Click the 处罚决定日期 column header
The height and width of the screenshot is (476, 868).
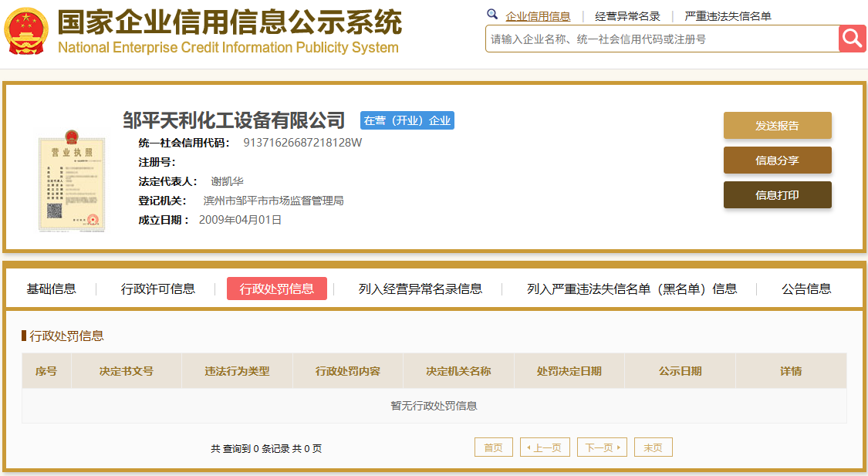569,371
